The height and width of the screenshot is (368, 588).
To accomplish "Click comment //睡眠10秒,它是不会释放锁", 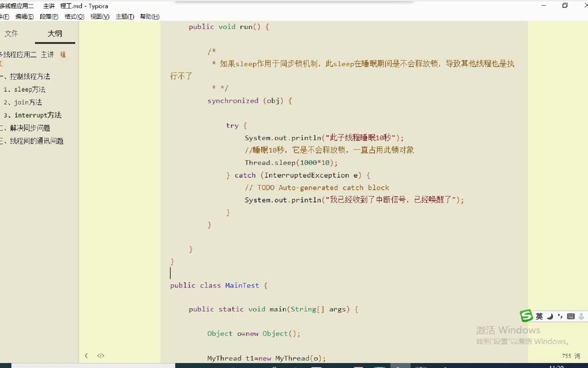I will pos(329,150).
